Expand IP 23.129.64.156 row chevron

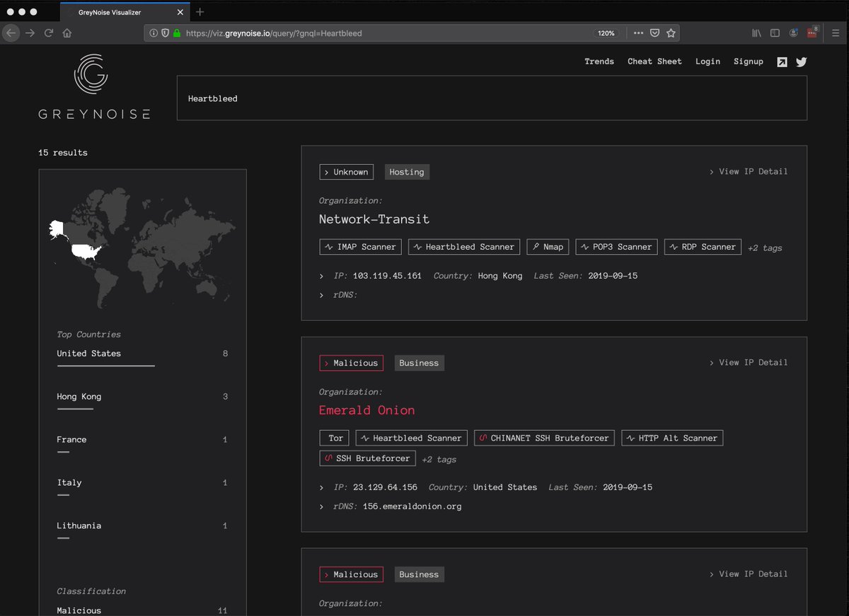pos(321,487)
